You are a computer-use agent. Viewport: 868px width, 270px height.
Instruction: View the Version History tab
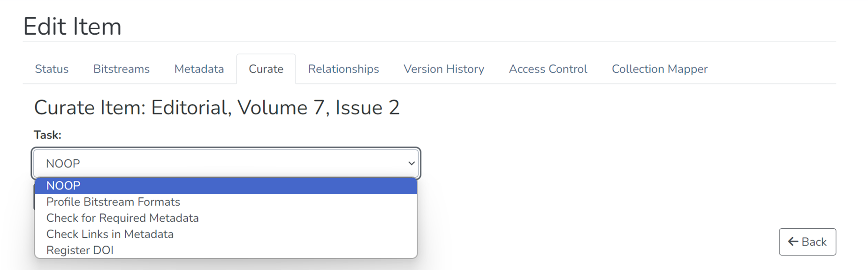pyautogui.click(x=443, y=69)
